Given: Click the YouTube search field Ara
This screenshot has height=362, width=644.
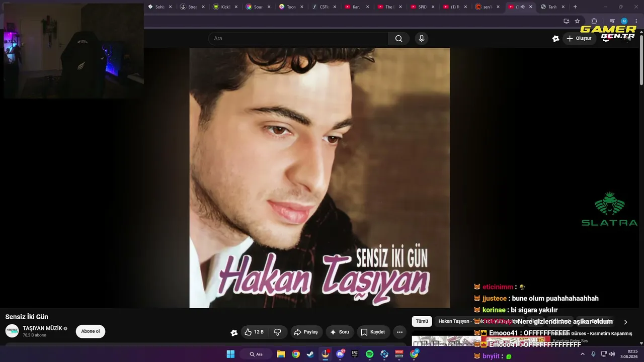Looking at the screenshot, I should [298, 39].
